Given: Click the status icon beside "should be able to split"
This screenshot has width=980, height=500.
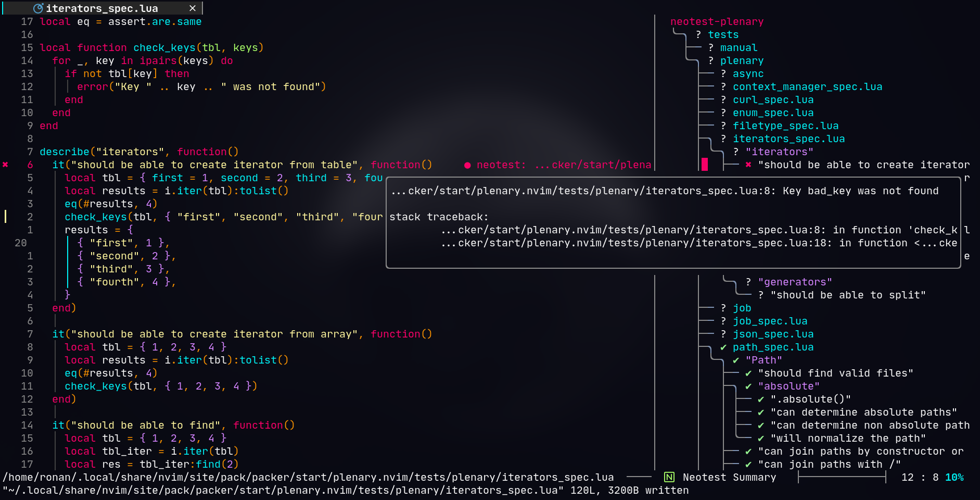Looking at the screenshot, I should click(x=761, y=295).
